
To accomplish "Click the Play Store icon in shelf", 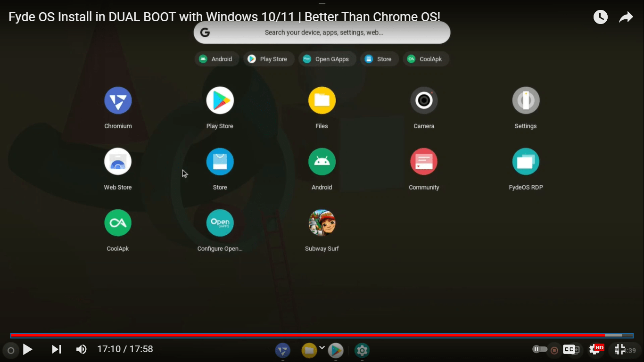I will click(x=335, y=350).
